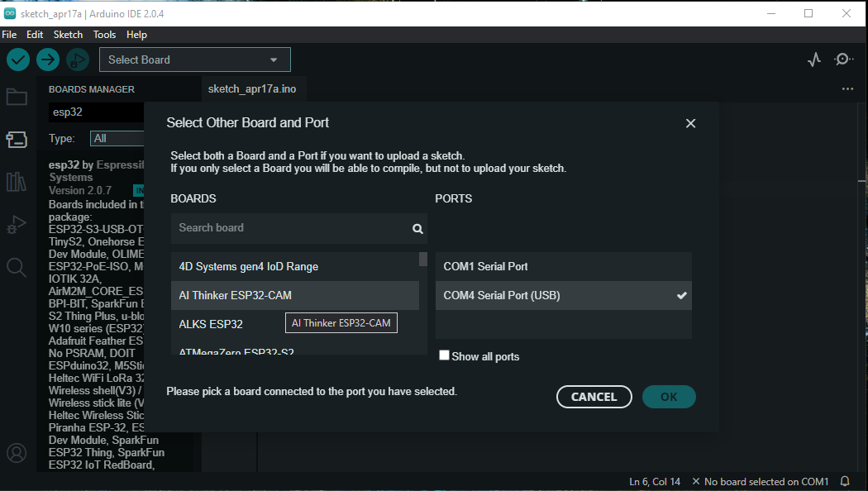
Task: Click the BOARDS MANAGER panel header
Action: pyautogui.click(x=91, y=89)
